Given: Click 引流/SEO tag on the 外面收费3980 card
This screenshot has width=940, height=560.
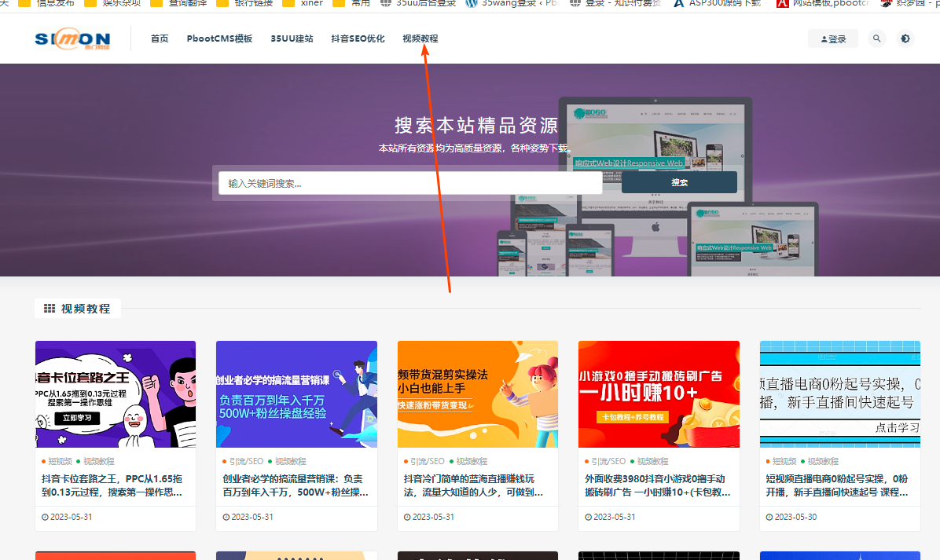Looking at the screenshot, I should click(x=608, y=461).
